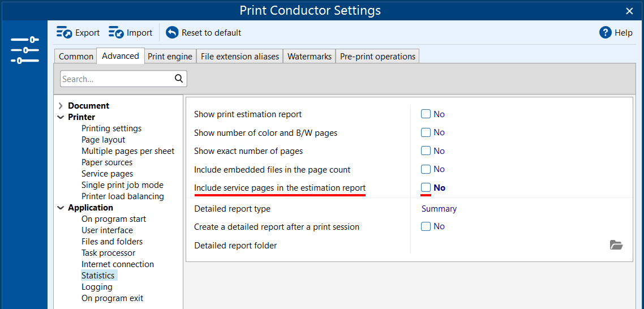Select Logging in the settings tree
The image size is (644, 309).
(97, 287)
